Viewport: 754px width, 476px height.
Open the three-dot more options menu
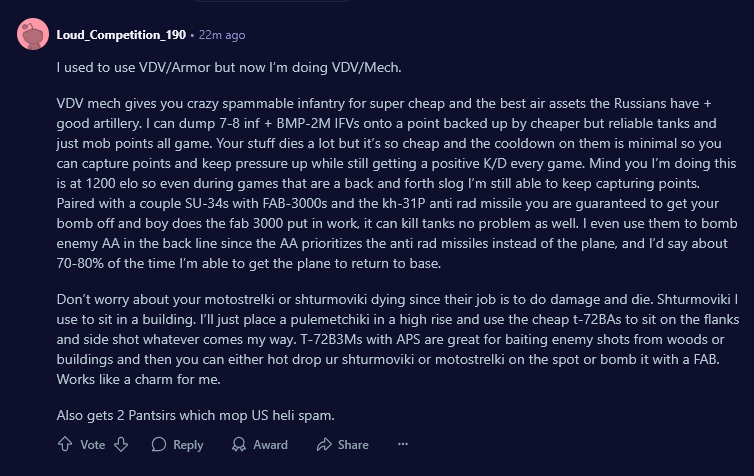pos(403,445)
